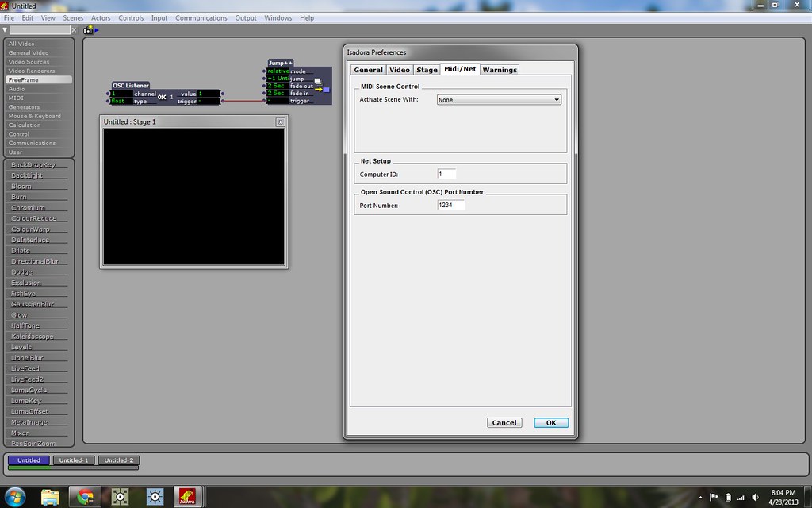Open the Communications menu
The height and width of the screenshot is (508, 812).
point(201,17)
